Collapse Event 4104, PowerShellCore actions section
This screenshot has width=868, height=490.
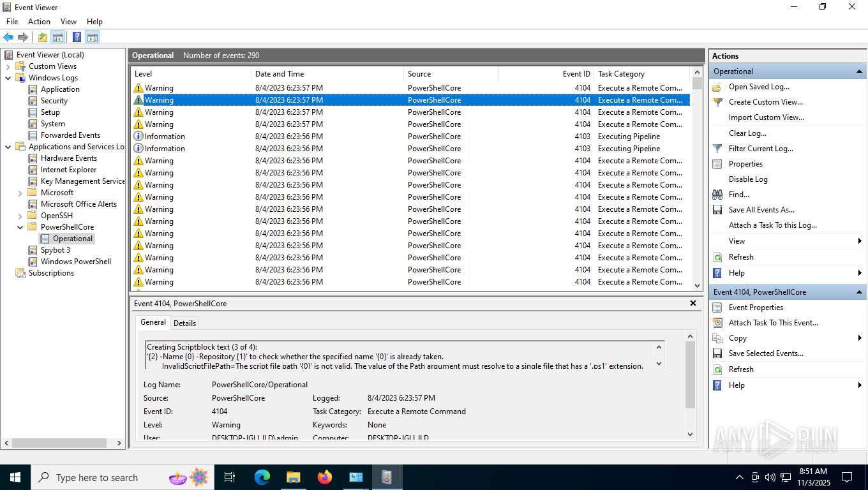(x=859, y=292)
